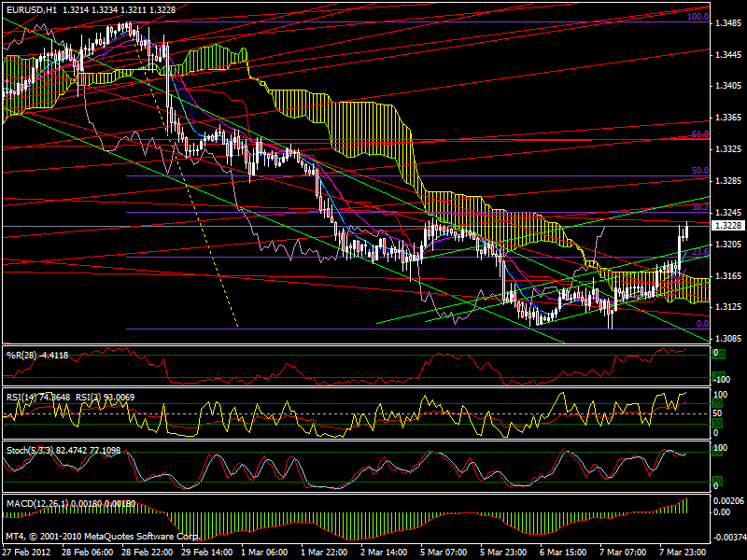The height and width of the screenshot is (560, 747).
Task: Select the -0.00374 MACD scale value
Action: (729, 538)
